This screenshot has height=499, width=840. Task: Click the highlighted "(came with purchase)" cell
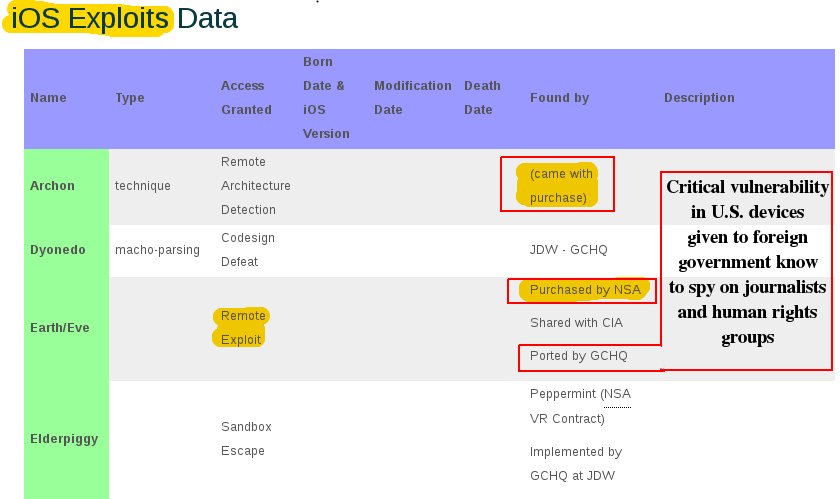point(561,186)
